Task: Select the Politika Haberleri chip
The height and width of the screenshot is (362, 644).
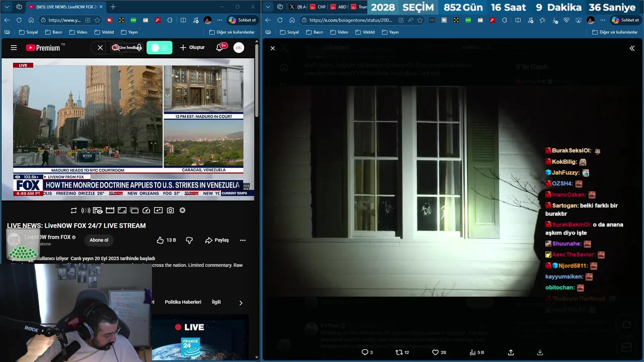Action: tap(183, 302)
